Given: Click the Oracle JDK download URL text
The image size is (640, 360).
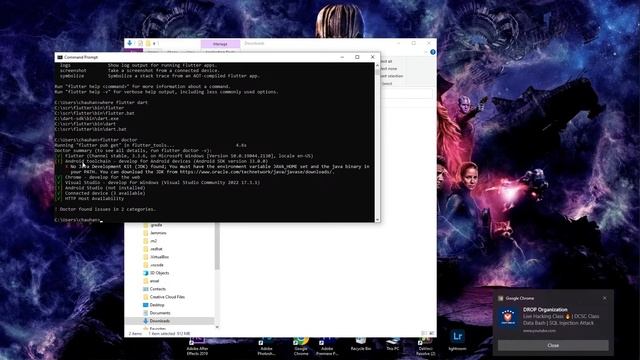Looking at the screenshot, I should click(x=257, y=172).
